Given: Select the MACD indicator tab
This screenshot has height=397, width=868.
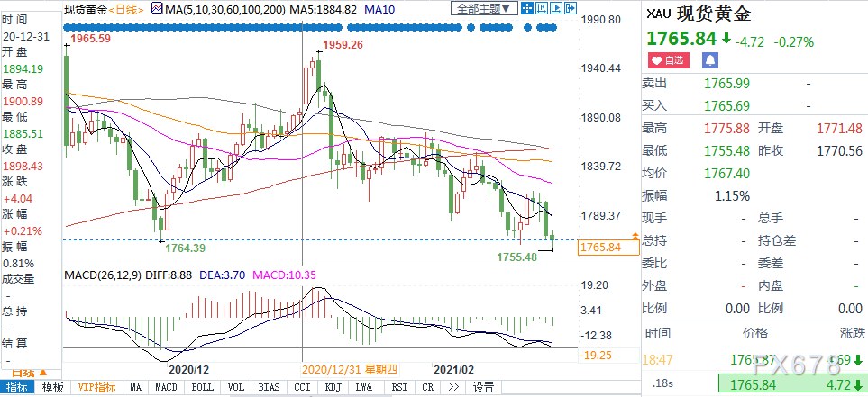Looking at the screenshot, I should [165, 387].
